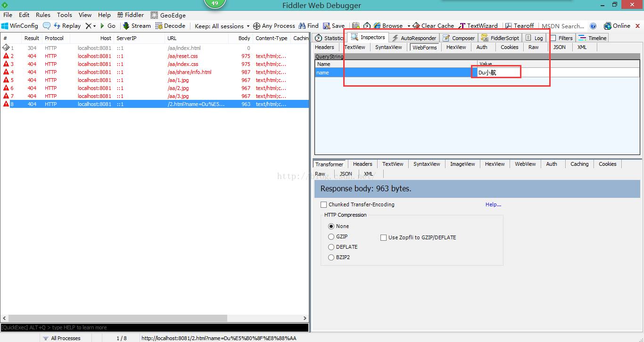This screenshot has height=342, width=644.
Task: Click the blue help question mark icon
Action: point(593,26)
